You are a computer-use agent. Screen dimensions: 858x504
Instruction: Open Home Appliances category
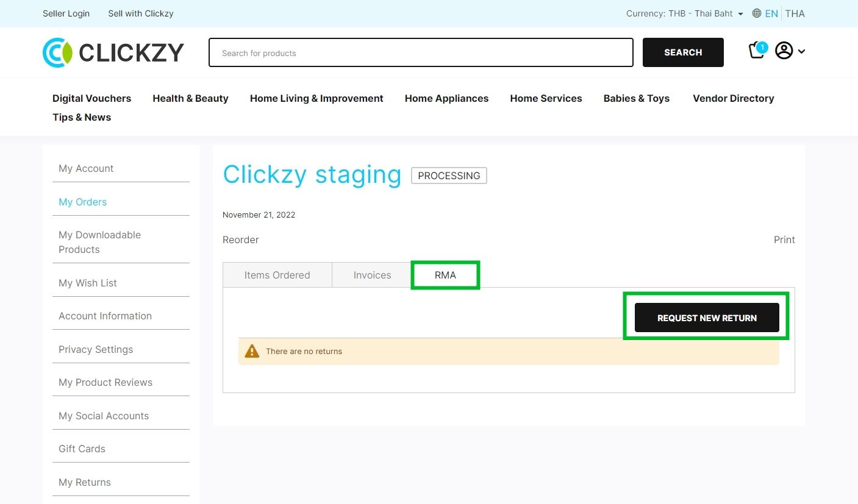click(446, 98)
